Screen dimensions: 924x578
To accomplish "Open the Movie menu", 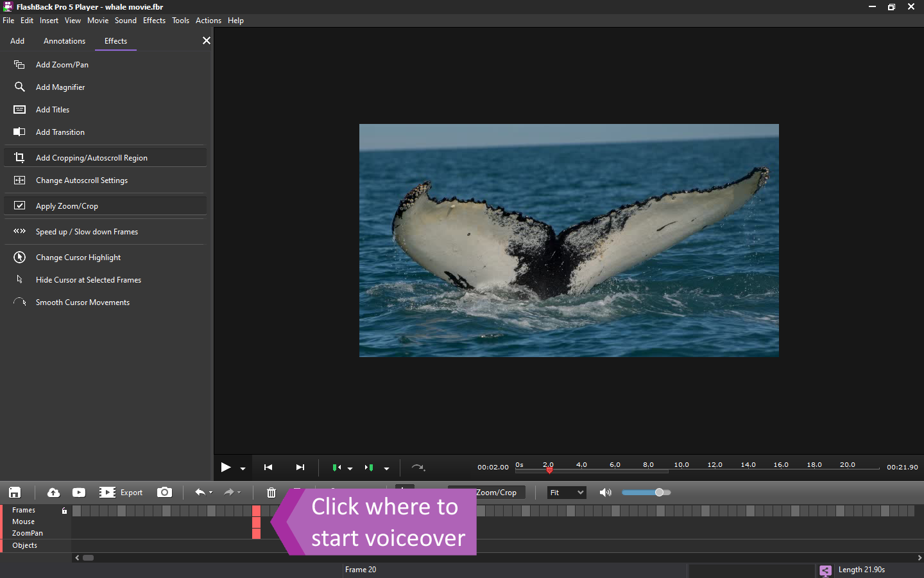I will click(x=98, y=21).
